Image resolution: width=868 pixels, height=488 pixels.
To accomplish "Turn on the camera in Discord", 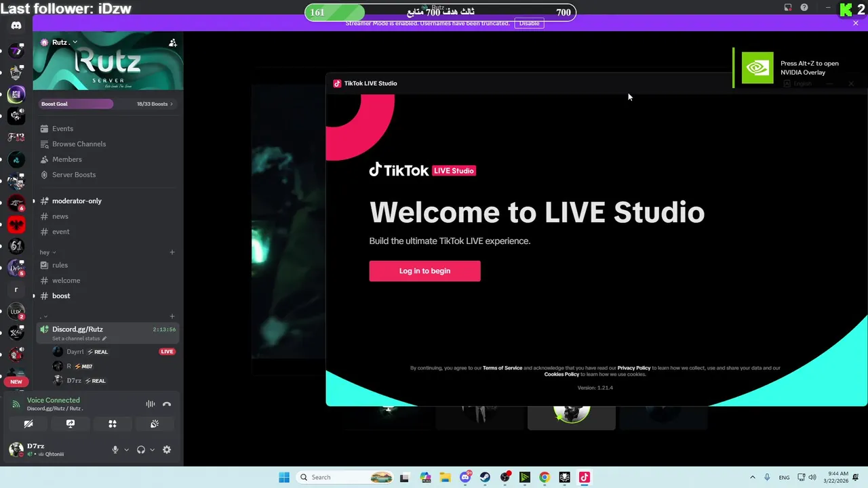I will pyautogui.click(x=28, y=424).
